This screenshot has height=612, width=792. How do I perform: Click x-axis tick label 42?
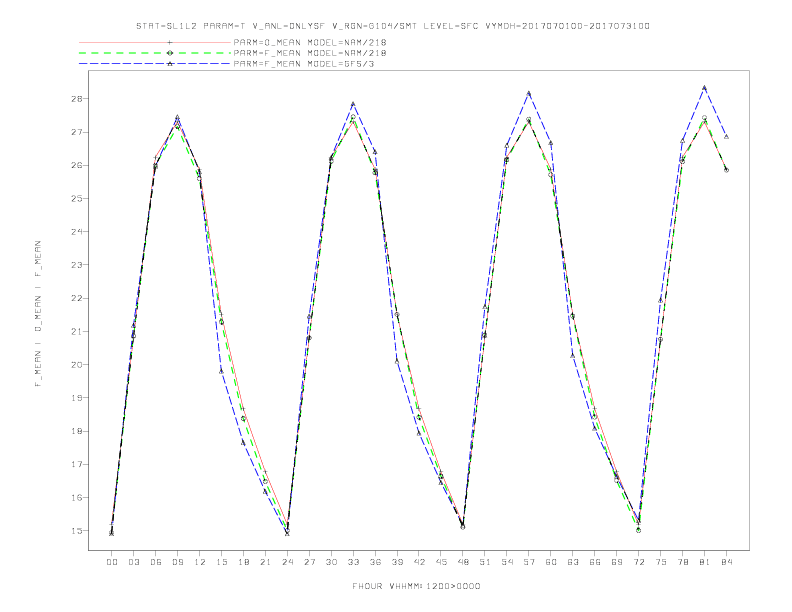(419, 562)
